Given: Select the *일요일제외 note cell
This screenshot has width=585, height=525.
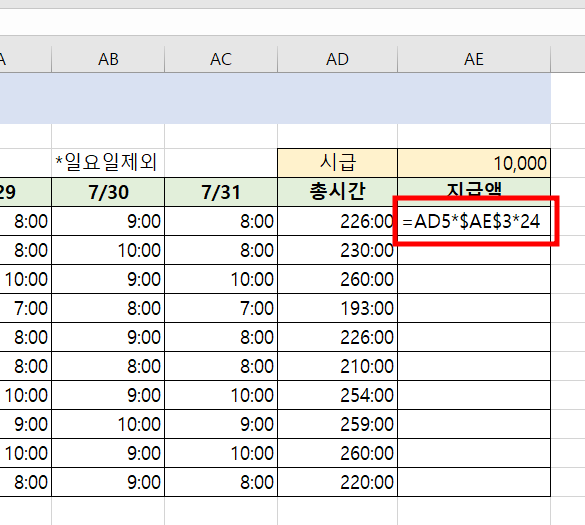Looking at the screenshot, I should [x=108, y=163].
